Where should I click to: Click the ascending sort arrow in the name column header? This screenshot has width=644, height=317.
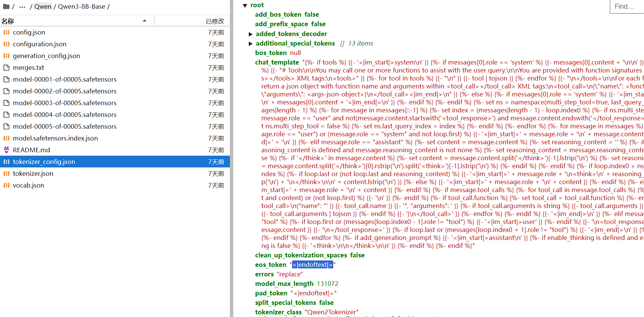click(144, 21)
